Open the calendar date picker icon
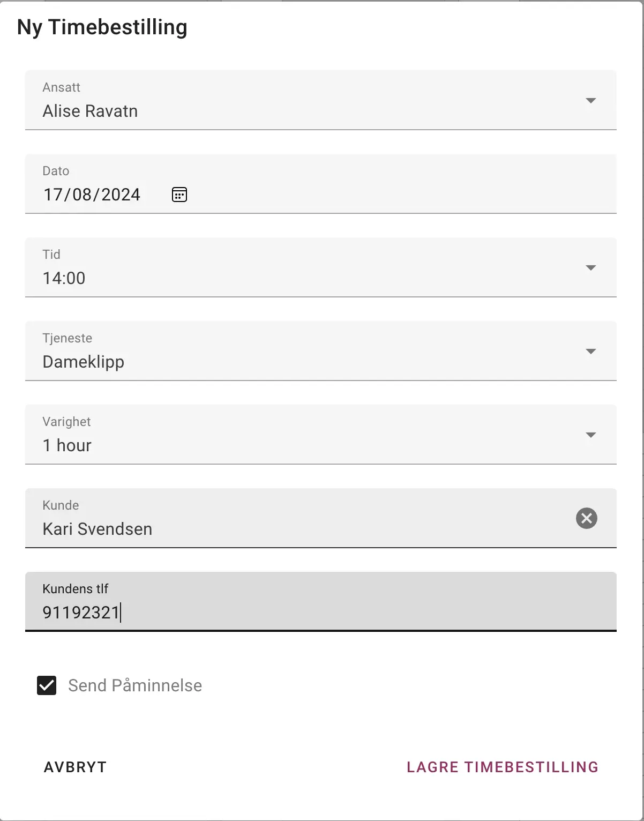Screen dimensions: 644x821 [179, 195]
